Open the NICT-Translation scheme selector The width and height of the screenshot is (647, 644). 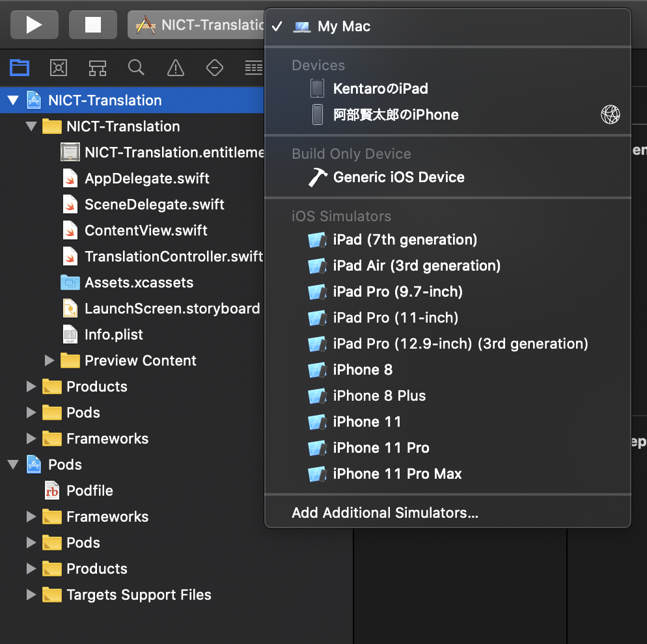[196, 25]
